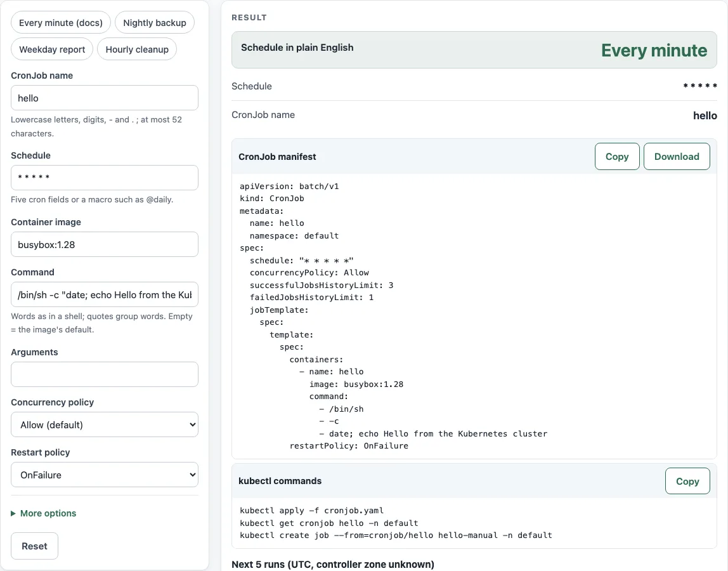Click the bold 'hello' CronJob name value
728x571 pixels.
point(705,115)
